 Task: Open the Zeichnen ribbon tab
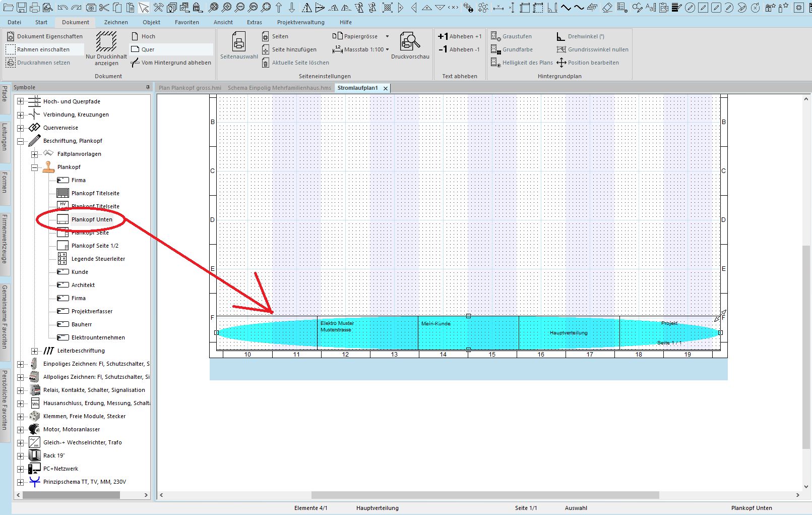point(116,22)
